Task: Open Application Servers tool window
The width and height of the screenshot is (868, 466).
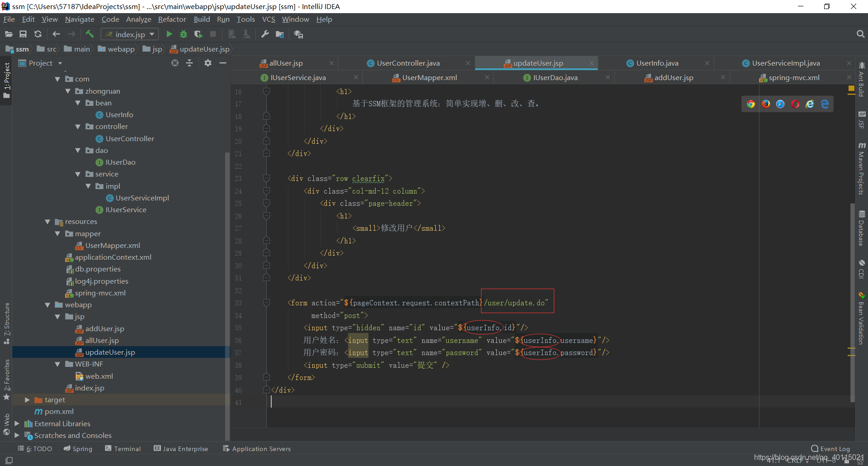Action: tap(257, 448)
